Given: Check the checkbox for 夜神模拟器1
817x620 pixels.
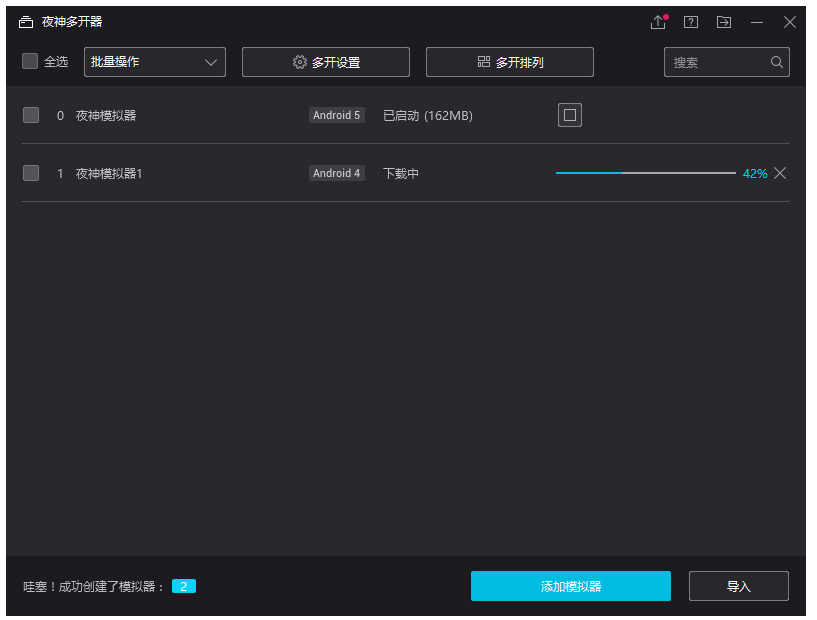Looking at the screenshot, I should click(30, 172).
